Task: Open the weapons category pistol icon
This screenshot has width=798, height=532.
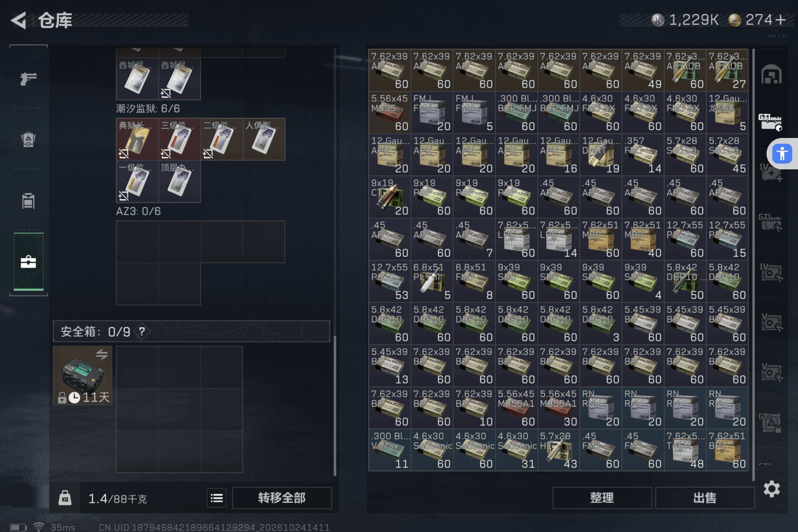Action: (28, 79)
